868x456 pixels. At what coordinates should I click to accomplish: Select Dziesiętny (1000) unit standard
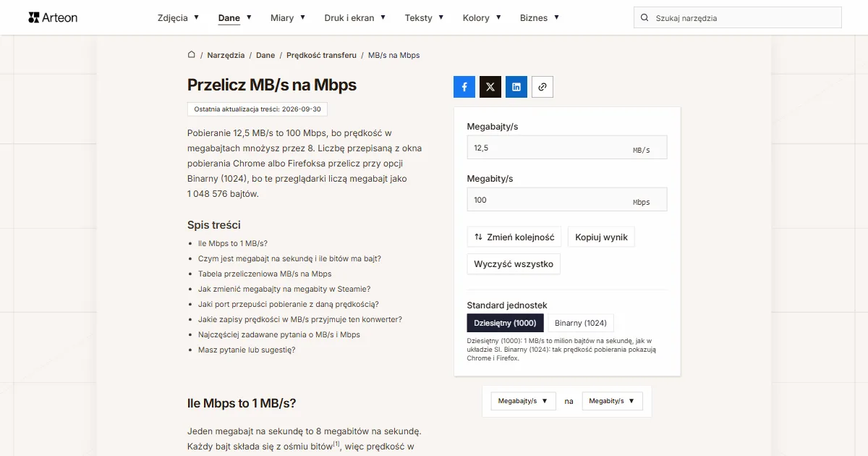(505, 323)
